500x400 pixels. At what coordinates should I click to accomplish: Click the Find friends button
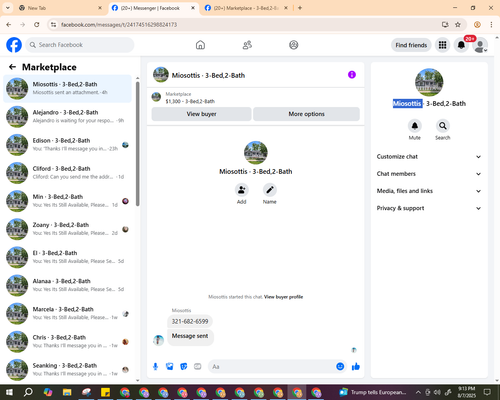tap(411, 45)
